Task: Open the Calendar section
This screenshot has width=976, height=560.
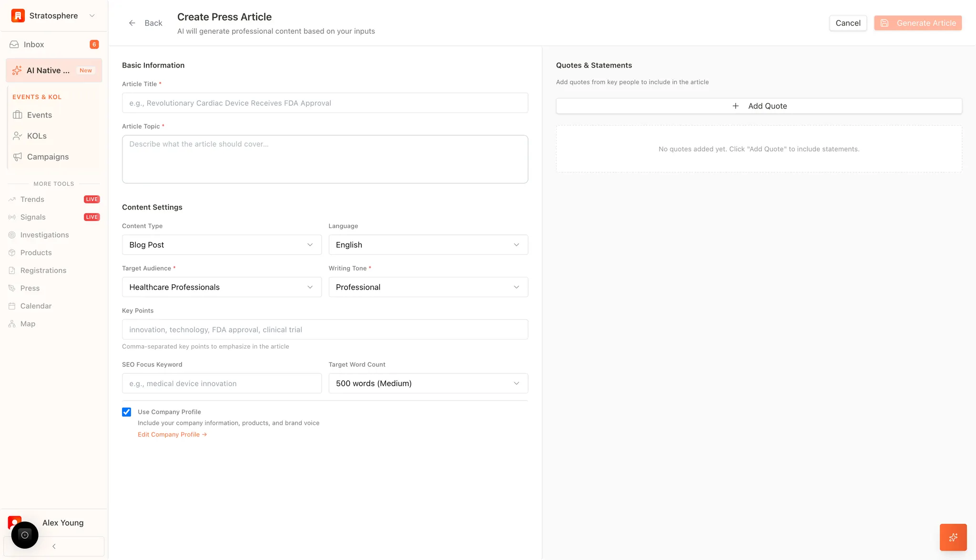Action: 35,306
